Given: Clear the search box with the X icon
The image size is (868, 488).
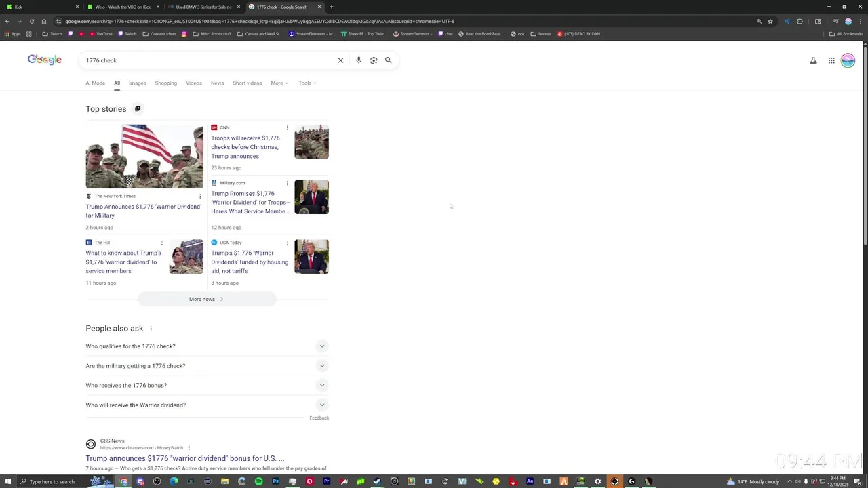Looking at the screenshot, I should tap(340, 60).
